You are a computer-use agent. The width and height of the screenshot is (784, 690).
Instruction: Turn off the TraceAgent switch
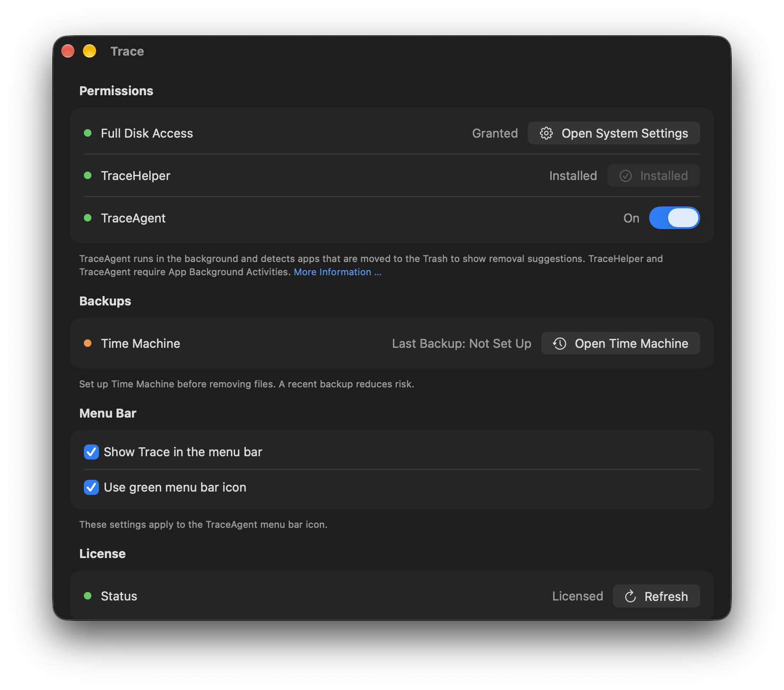click(674, 218)
